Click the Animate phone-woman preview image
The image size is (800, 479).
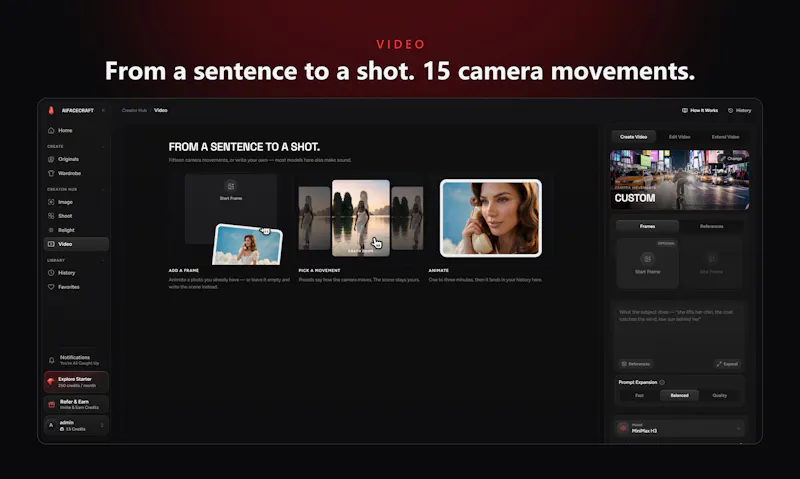point(491,218)
